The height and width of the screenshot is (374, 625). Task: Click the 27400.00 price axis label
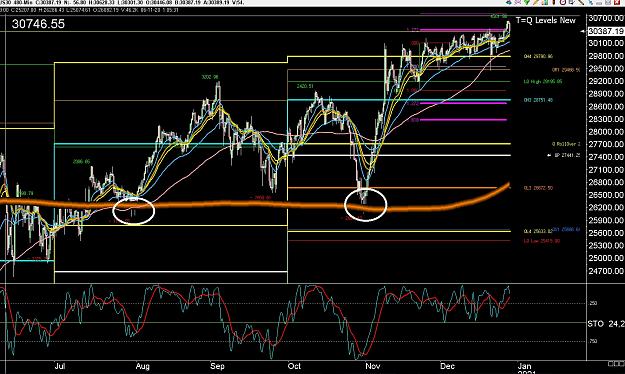coord(606,157)
